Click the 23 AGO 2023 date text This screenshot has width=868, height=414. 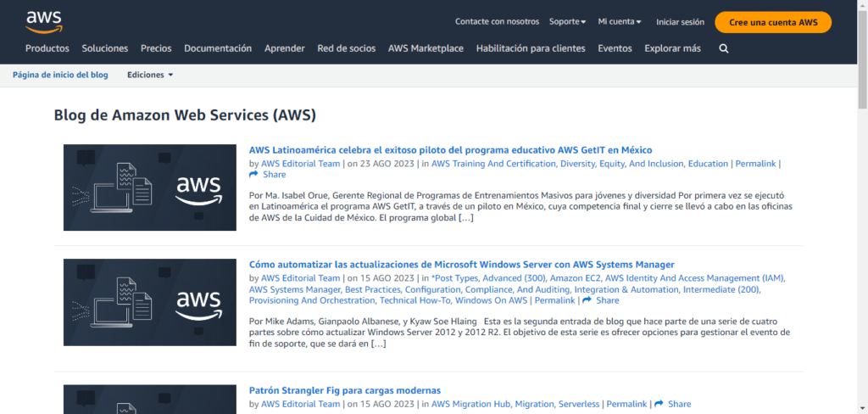coord(386,164)
